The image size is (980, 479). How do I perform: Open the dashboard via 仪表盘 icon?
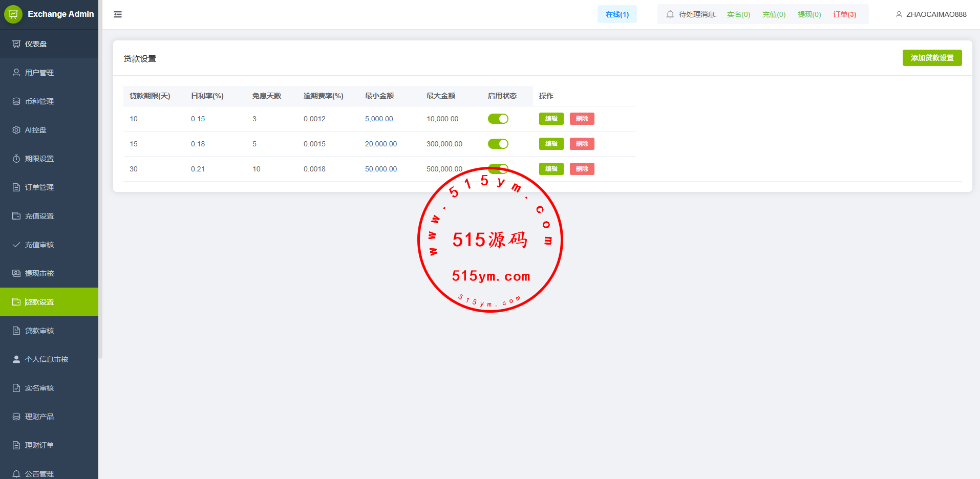click(x=16, y=44)
